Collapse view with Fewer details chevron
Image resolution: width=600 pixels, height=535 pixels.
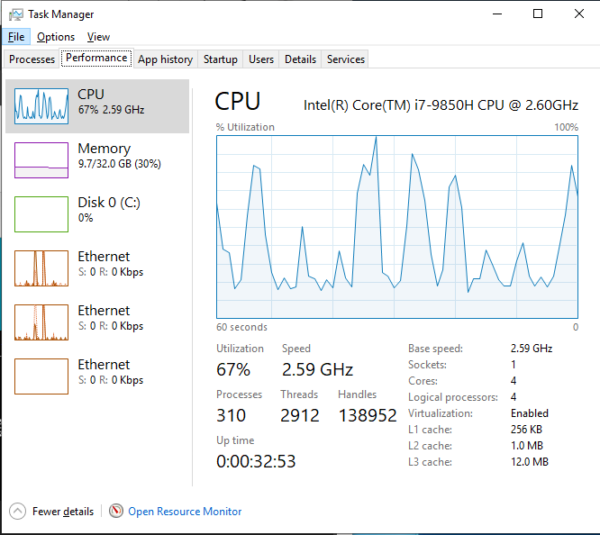pyautogui.click(x=18, y=511)
